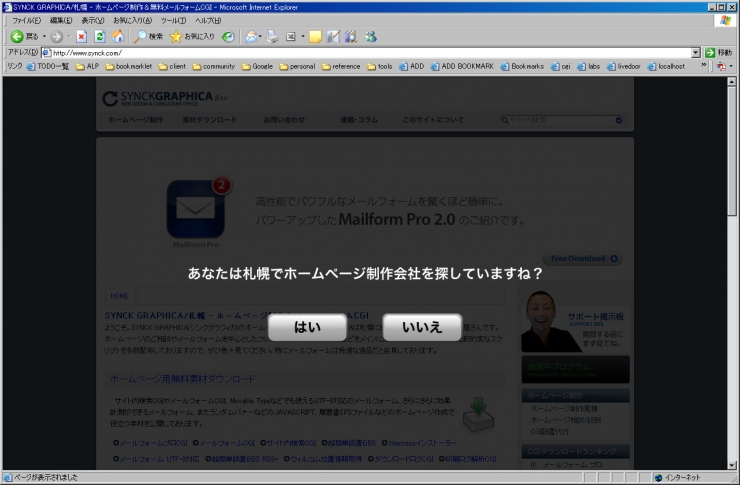Open the Mail button dropdown arrow

[260, 36]
